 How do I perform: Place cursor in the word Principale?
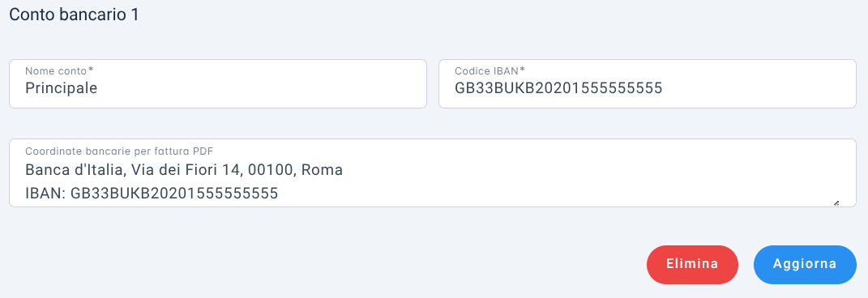tap(62, 88)
